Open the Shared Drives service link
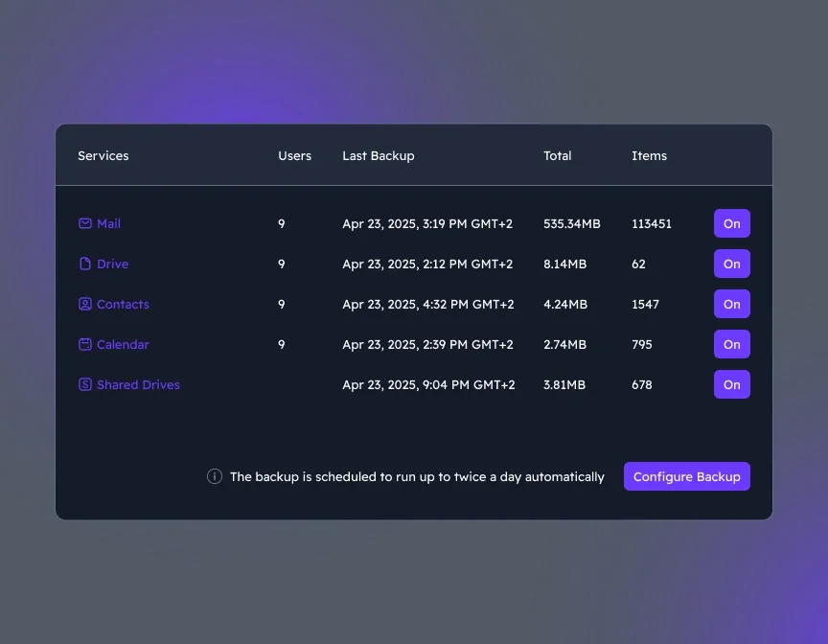The height and width of the screenshot is (644, 828). [138, 384]
